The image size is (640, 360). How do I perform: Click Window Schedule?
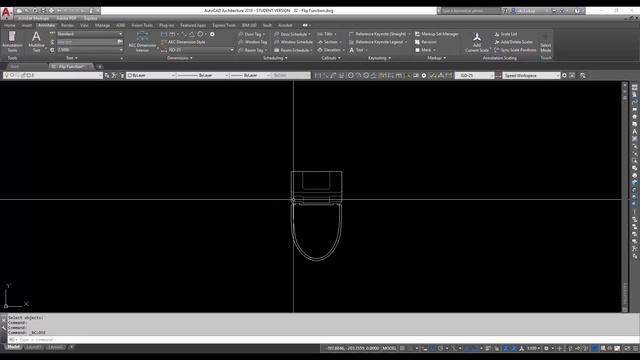click(x=293, y=42)
